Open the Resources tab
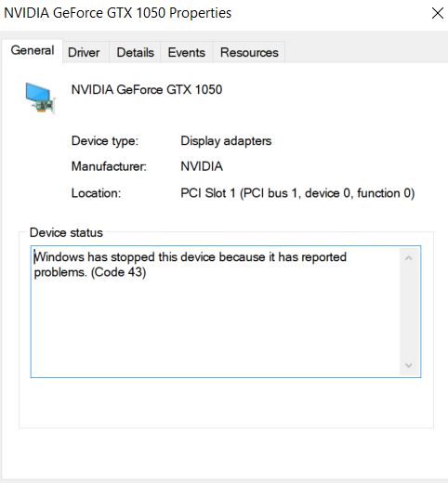Viewport: 448px width, 483px height. [x=249, y=52]
